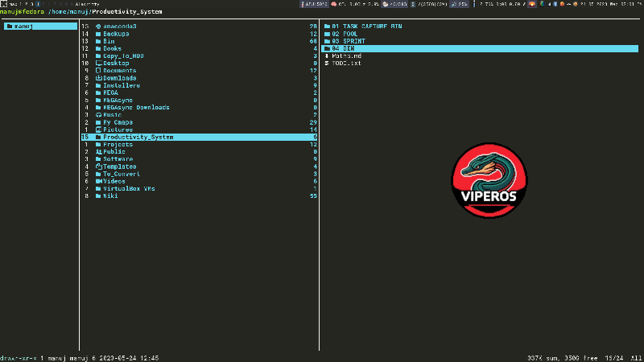The height and width of the screenshot is (362, 644).
Task: Select the VirtualBox VMs folder
Action: pyautogui.click(x=129, y=188)
